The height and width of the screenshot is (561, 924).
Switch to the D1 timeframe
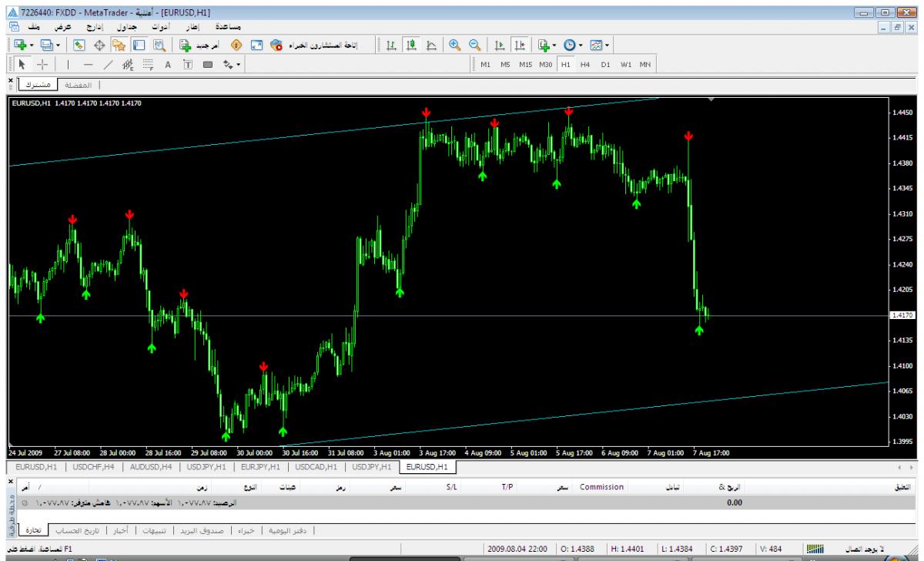pyautogui.click(x=605, y=65)
